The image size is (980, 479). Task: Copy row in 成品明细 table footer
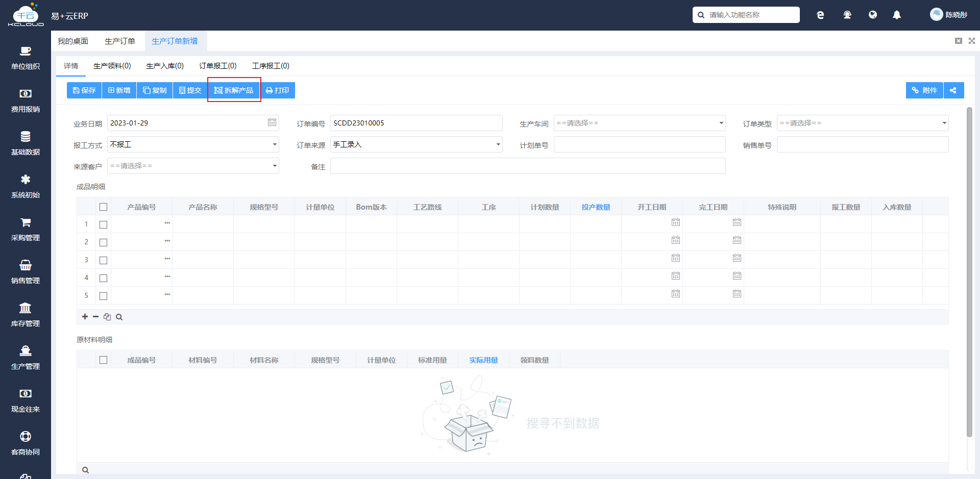click(107, 317)
